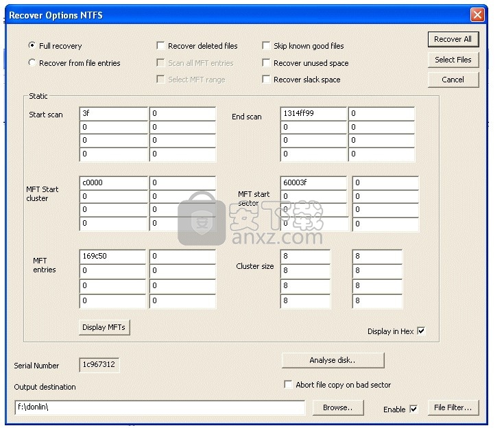This screenshot has width=504, height=439.
Task: Click the MFT entries field 169c50
Action: click(x=112, y=257)
